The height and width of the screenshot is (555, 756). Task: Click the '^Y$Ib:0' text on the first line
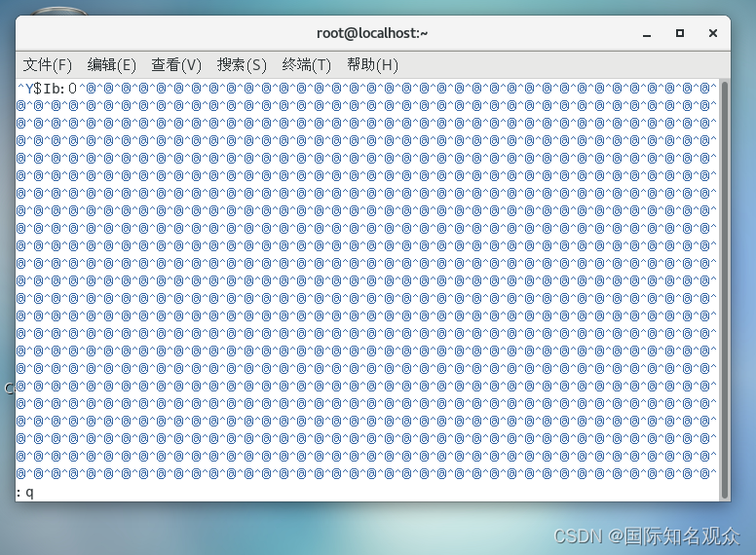(47, 89)
